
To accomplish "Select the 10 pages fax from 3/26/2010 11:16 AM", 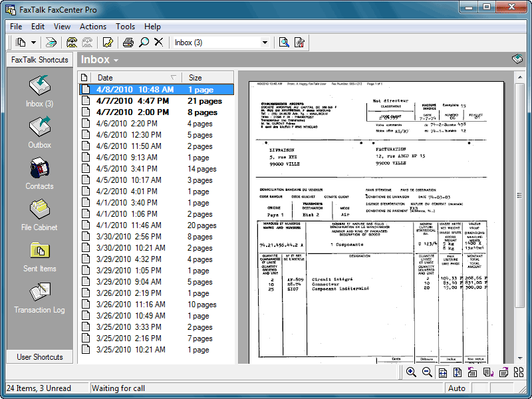I will point(156,305).
